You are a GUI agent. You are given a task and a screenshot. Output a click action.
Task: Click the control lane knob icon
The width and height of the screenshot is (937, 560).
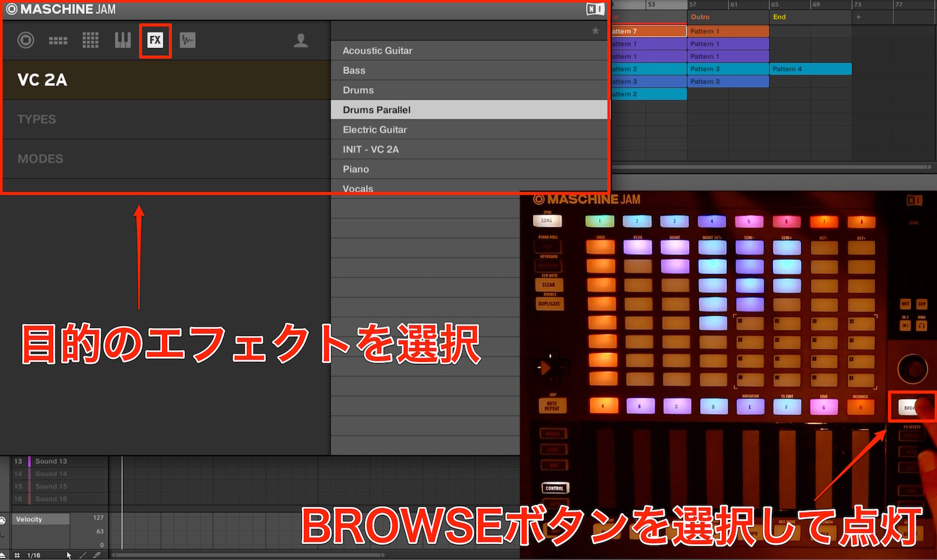(x=3, y=520)
